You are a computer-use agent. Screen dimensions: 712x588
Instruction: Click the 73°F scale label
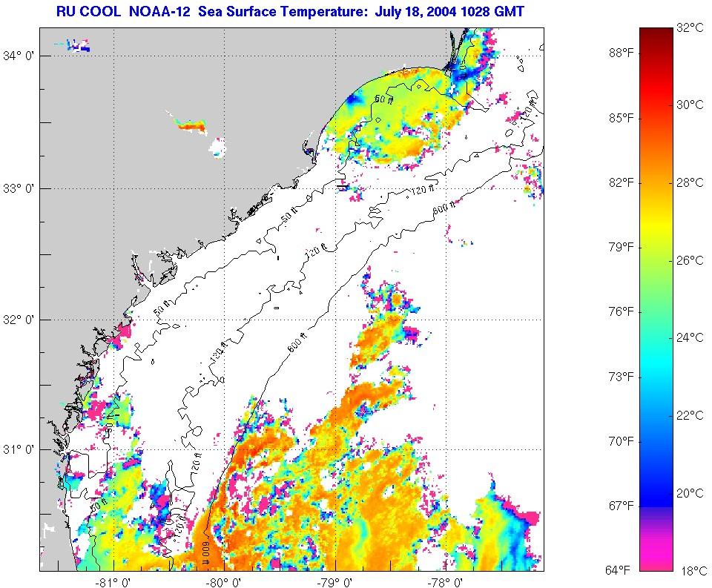[621, 377]
